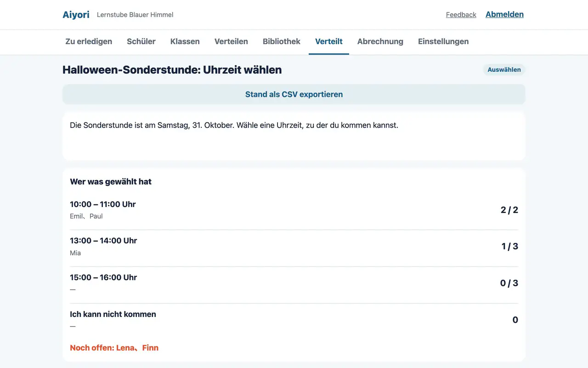Image resolution: width=588 pixels, height=368 pixels.
Task: Open the Feedback link
Action: [461, 15]
